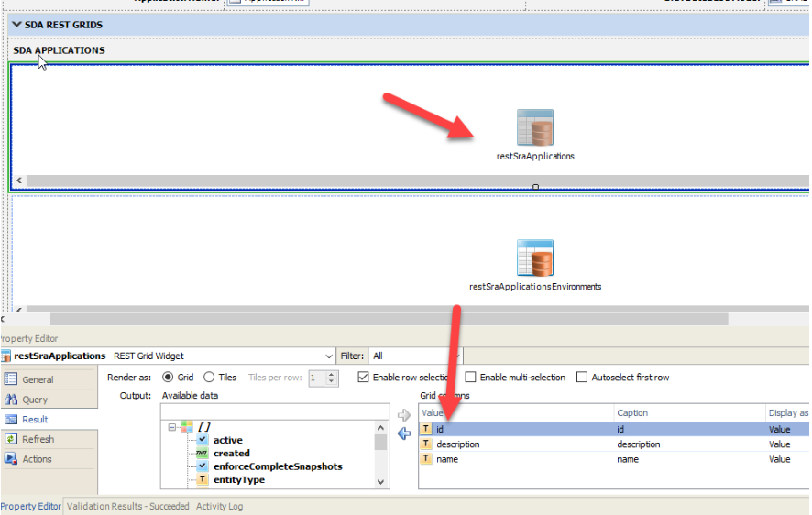The width and height of the screenshot is (812, 515).
Task: Open the Actions properties tab
Action: point(49,458)
